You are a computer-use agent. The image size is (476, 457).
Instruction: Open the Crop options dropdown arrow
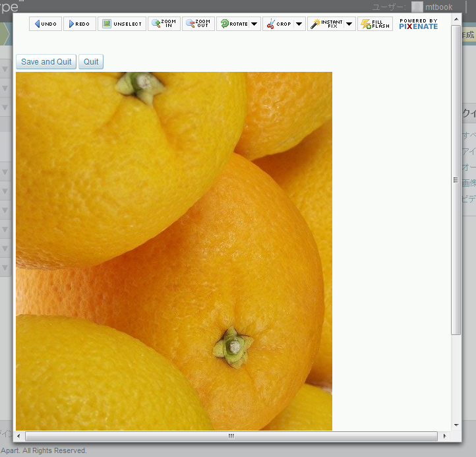pyautogui.click(x=299, y=24)
